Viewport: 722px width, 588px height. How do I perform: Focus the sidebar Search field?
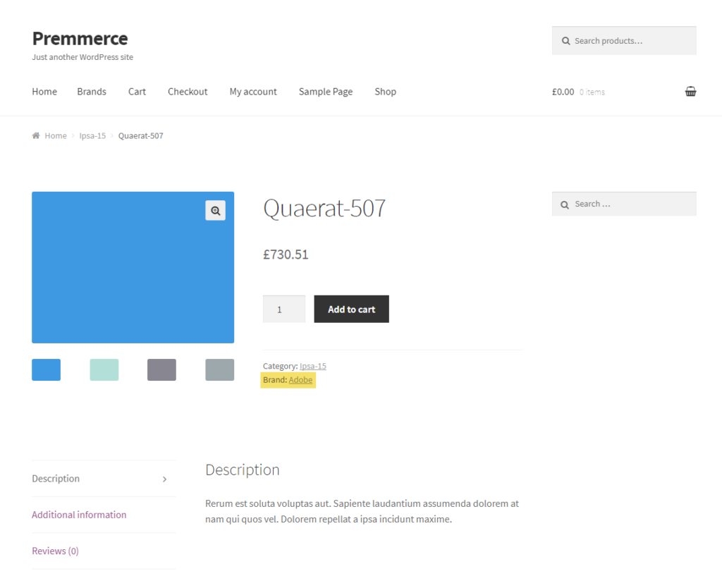click(624, 204)
